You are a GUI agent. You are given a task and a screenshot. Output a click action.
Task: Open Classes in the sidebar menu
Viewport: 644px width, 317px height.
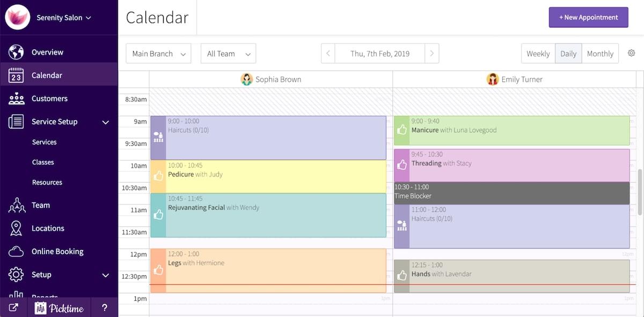(x=43, y=162)
